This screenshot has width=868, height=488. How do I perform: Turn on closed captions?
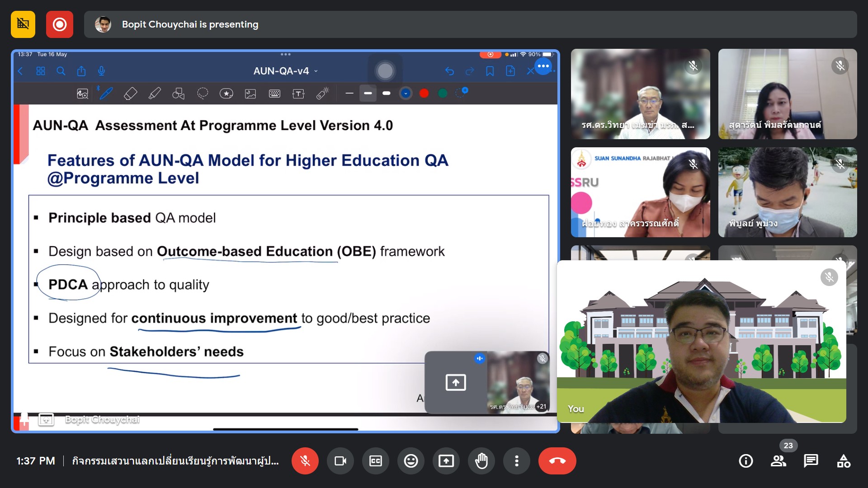point(375,461)
